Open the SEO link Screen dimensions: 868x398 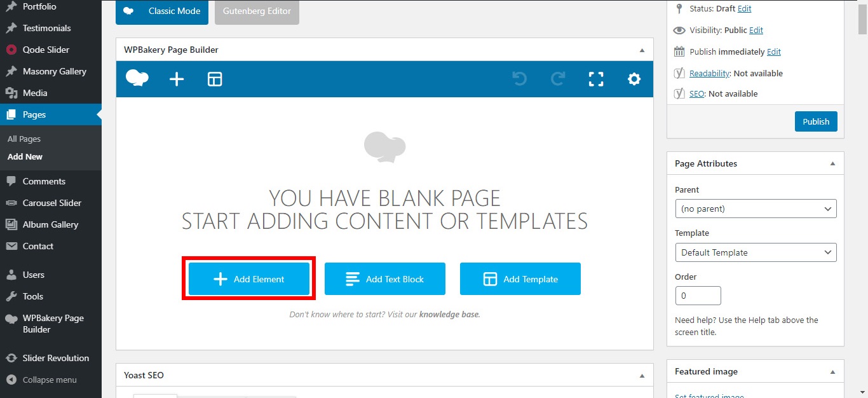(696, 93)
